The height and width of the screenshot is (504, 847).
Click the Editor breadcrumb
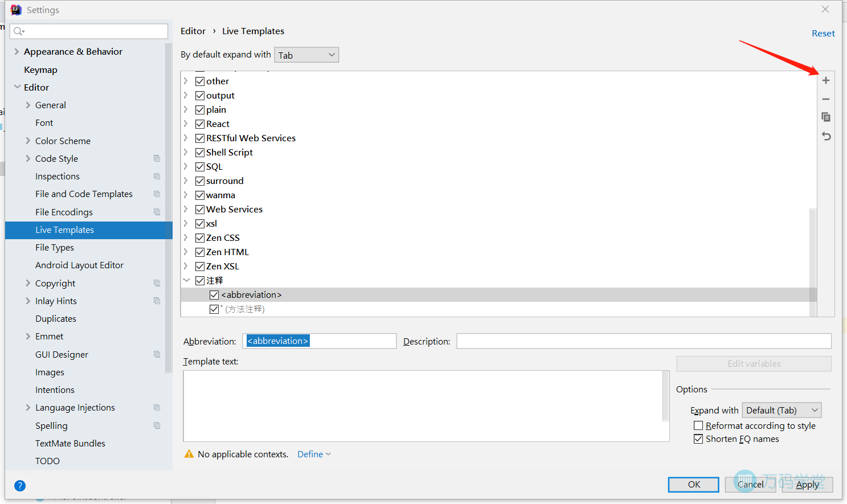(x=193, y=31)
